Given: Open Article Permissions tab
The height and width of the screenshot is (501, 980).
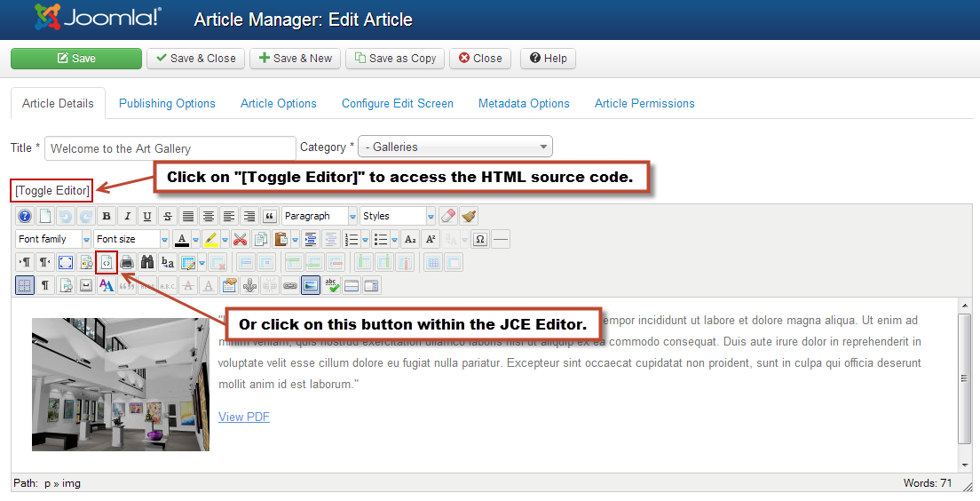Looking at the screenshot, I should coord(644,103).
